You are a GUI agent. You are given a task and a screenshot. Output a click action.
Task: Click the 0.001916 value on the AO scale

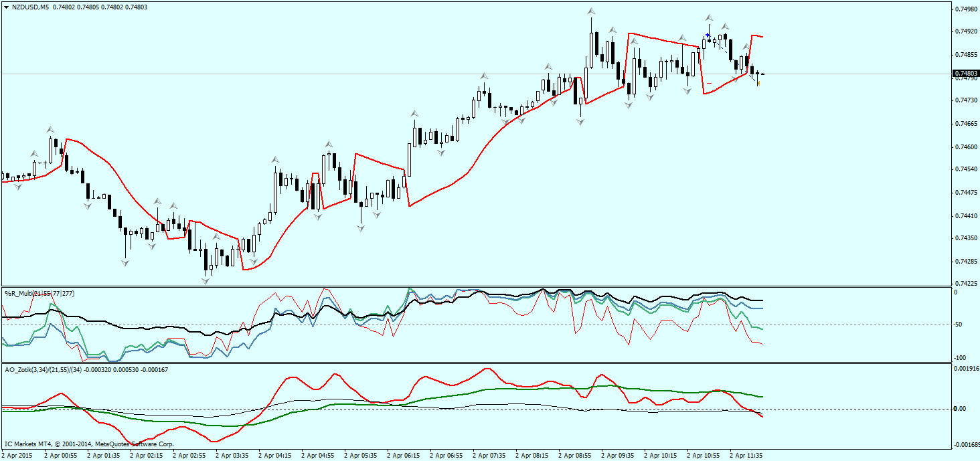(966, 369)
